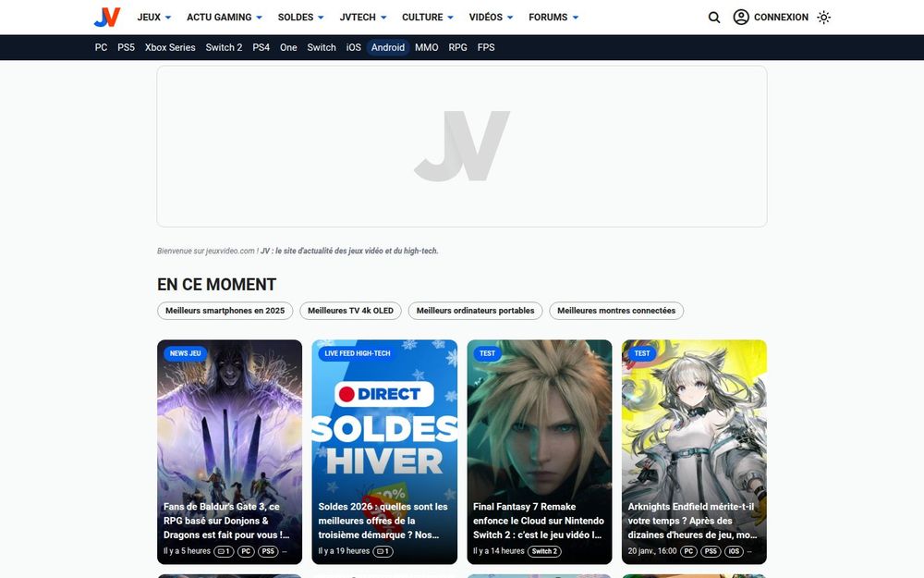Select the Switch platform tab in the dark bar
The image size is (924, 578).
(x=322, y=47)
